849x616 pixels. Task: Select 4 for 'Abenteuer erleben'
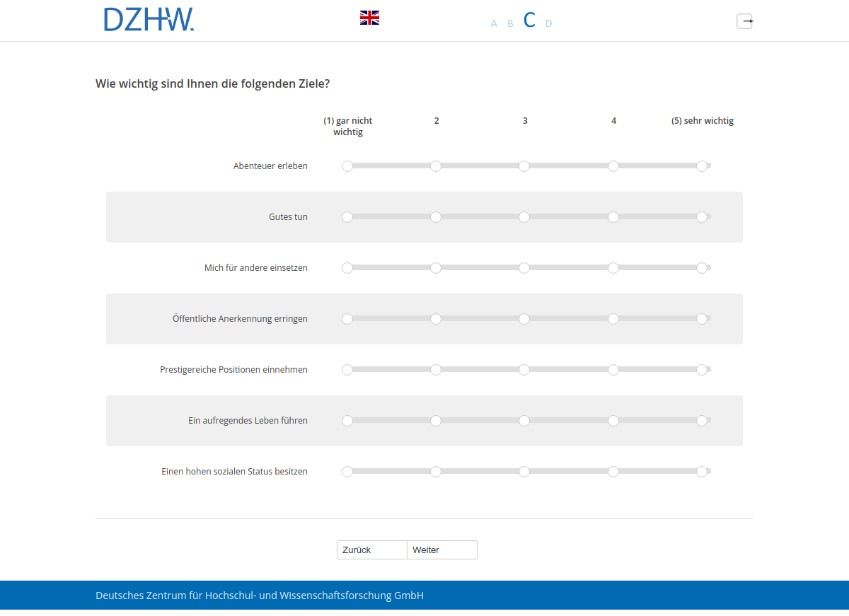[613, 166]
